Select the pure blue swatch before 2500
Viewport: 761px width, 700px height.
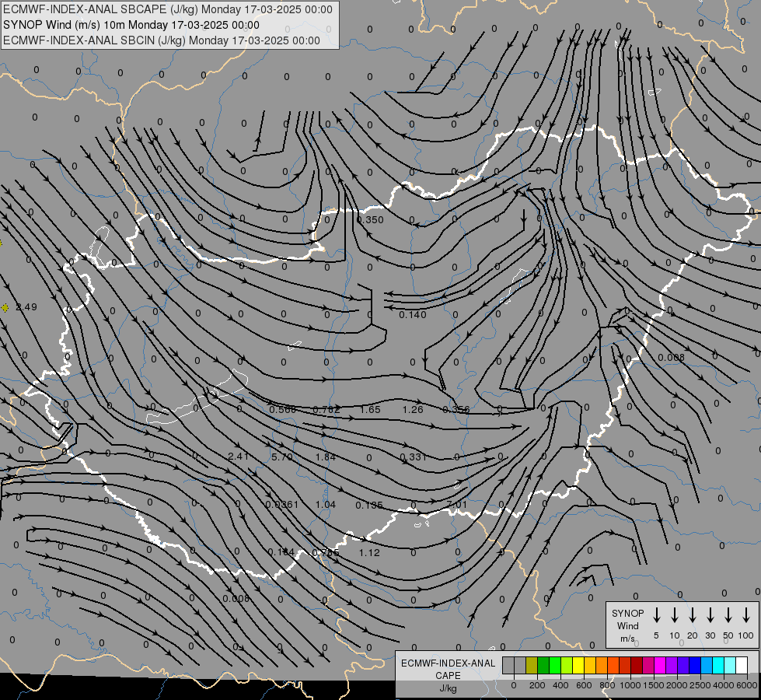pyautogui.click(x=694, y=665)
